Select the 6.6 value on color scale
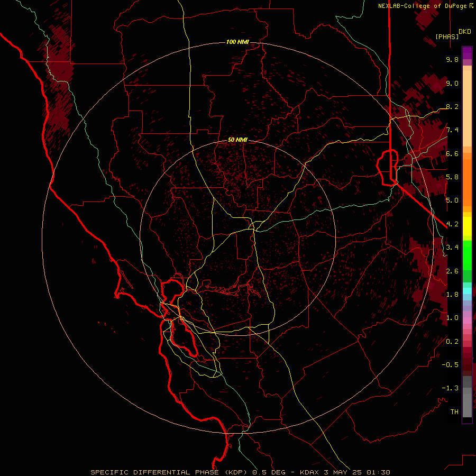Screen dimensions: 476x476 pyautogui.click(x=452, y=153)
